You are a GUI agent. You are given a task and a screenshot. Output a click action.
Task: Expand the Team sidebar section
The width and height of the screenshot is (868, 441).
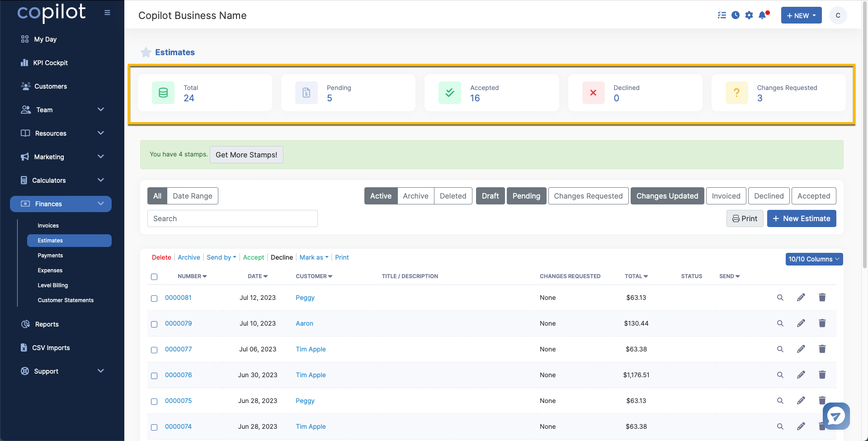(x=101, y=109)
